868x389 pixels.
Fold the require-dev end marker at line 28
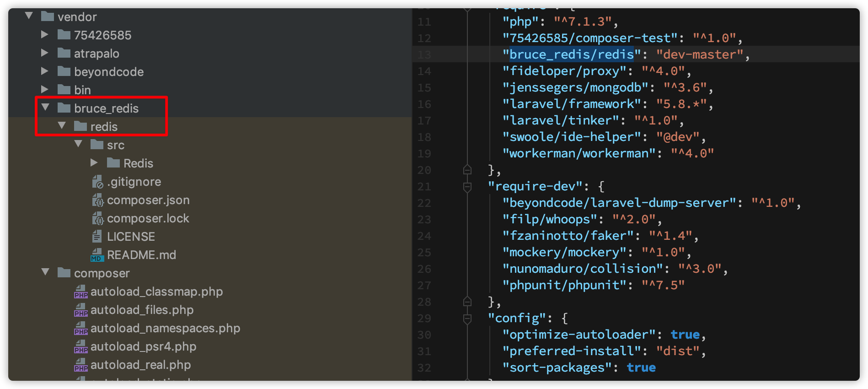467,302
